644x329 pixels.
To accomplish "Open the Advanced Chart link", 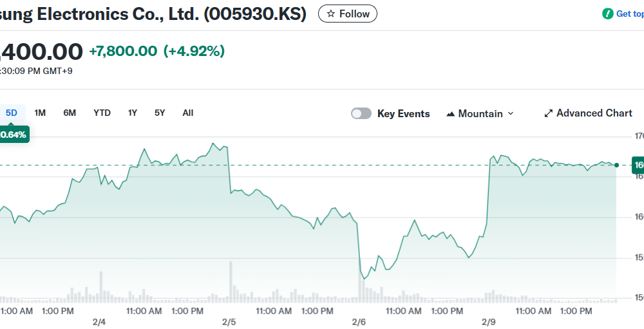I will 588,113.
